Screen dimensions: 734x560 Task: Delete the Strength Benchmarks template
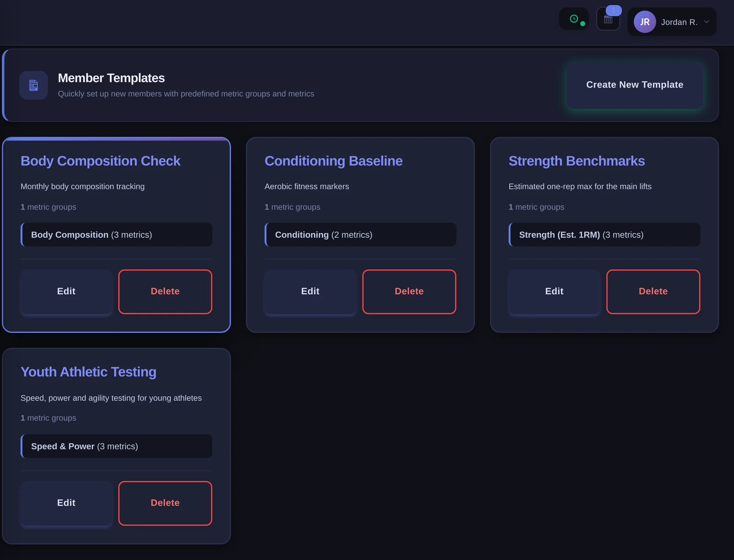pyautogui.click(x=653, y=291)
